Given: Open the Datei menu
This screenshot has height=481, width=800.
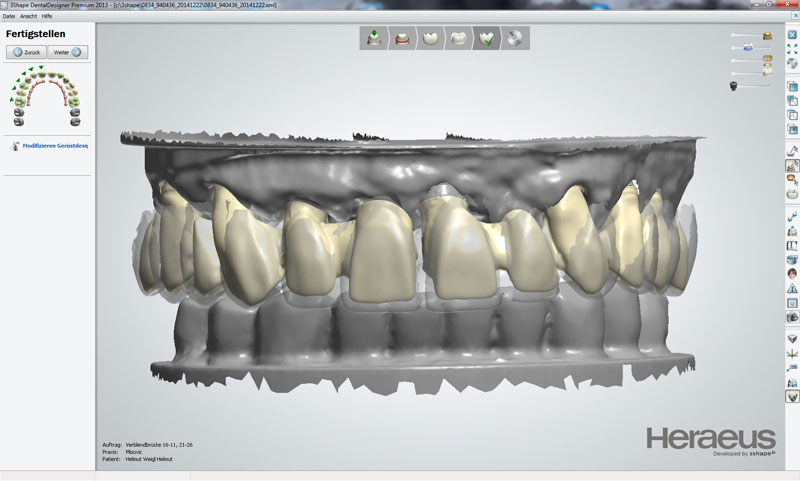Looking at the screenshot, I should click(9, 17).
